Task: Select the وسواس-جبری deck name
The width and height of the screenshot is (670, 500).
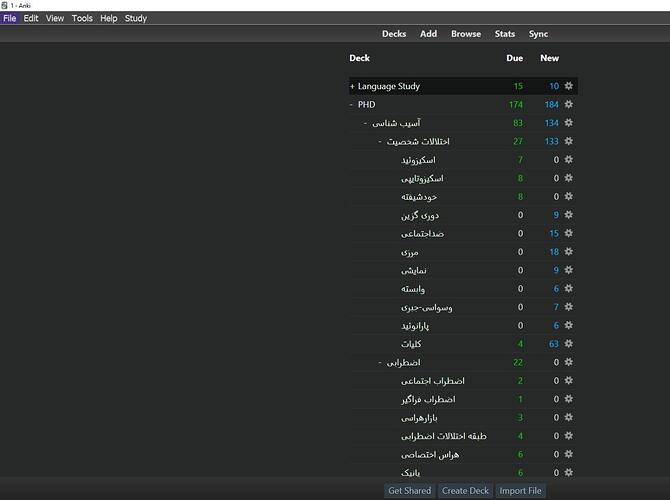Action: [426, 307]
